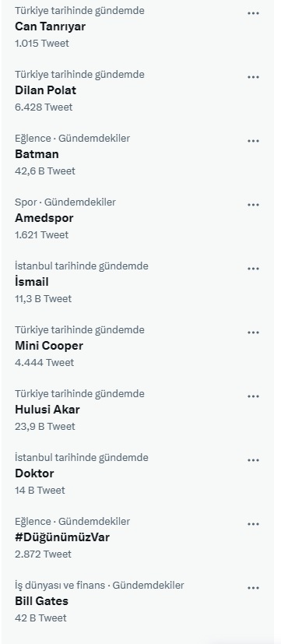
Task: Open the Can Tanrıyar trending topic
Action: 50,26
